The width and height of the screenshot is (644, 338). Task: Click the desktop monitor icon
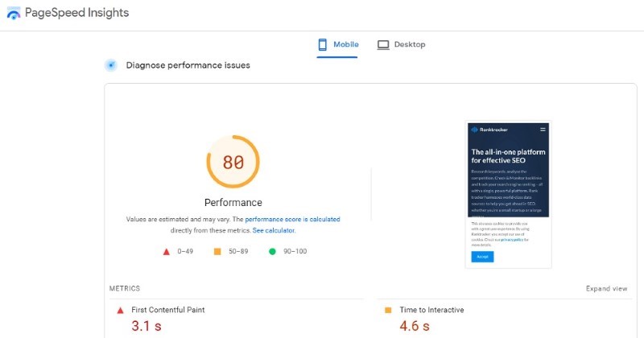(383, 45)
